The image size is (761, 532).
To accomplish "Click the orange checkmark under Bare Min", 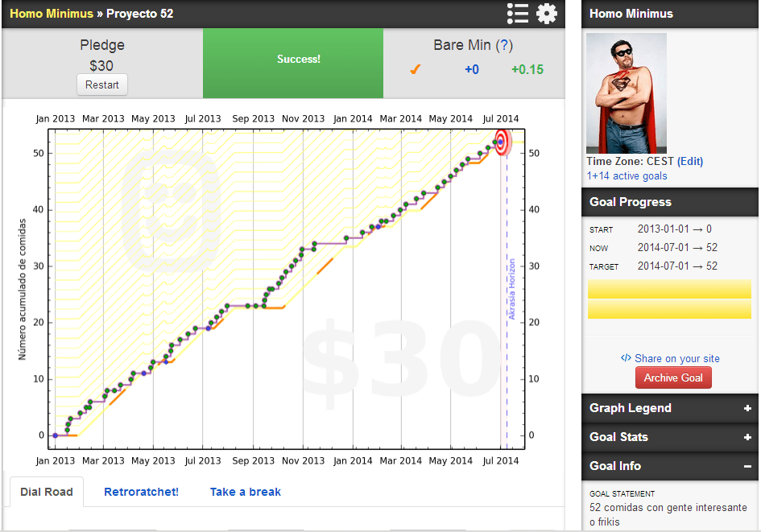I will point(416,70).
